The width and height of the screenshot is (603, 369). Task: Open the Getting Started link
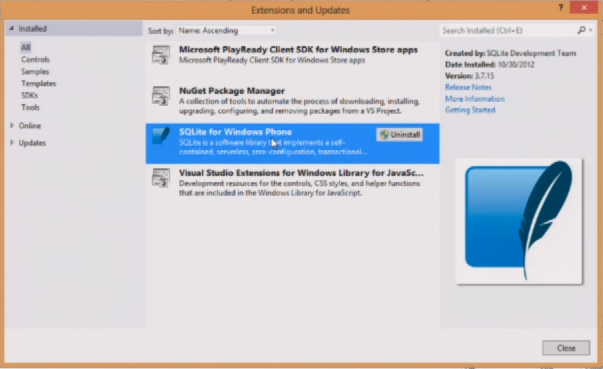coord(470,110)
